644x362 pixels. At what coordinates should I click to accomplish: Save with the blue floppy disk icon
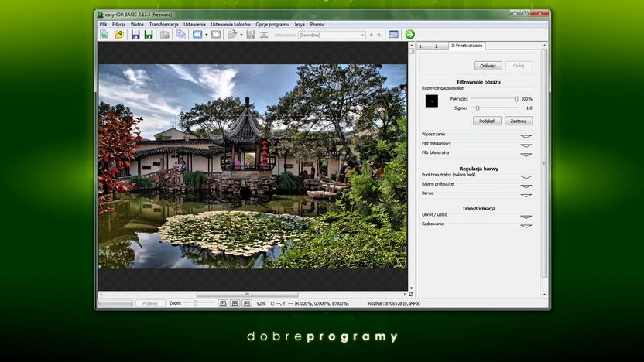click(x=135, y=35)
